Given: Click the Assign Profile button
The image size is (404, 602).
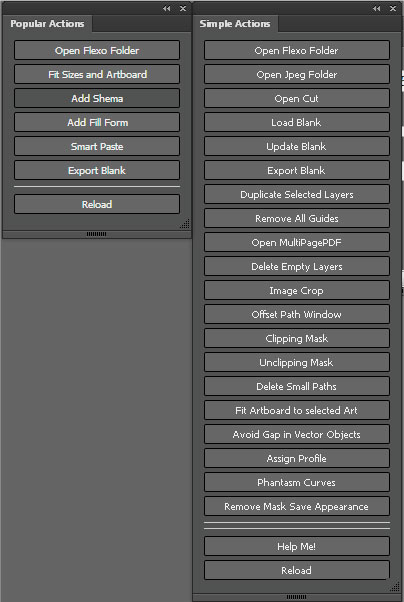Looking at the screenshot, I should [x=297, y=458].
